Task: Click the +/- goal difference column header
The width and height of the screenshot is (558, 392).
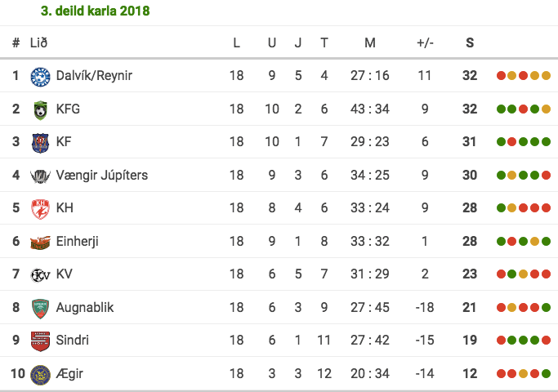Action: [425, 43]
